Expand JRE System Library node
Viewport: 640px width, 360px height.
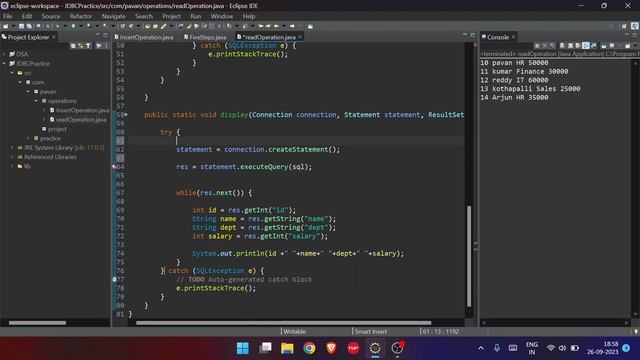tap(12, 147)
